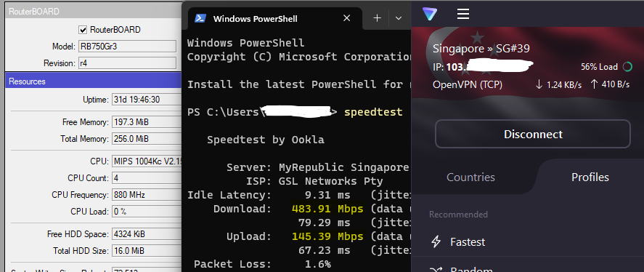Image resolution: width=644 pixels, height=272 pixels.
Task: Click the Idle Latency value 9.31 ms
Action: [327, 195]
